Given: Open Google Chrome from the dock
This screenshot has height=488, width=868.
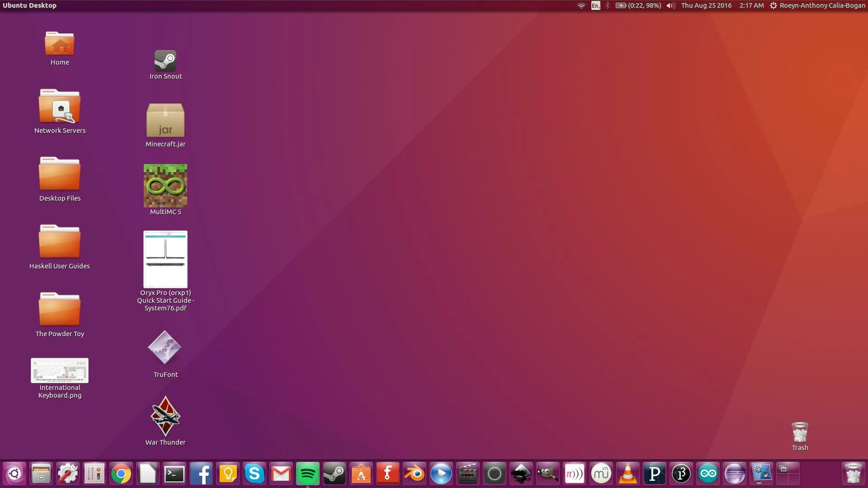Looking at the screenshot, I should pyautogui.click(x=121, y=474).
